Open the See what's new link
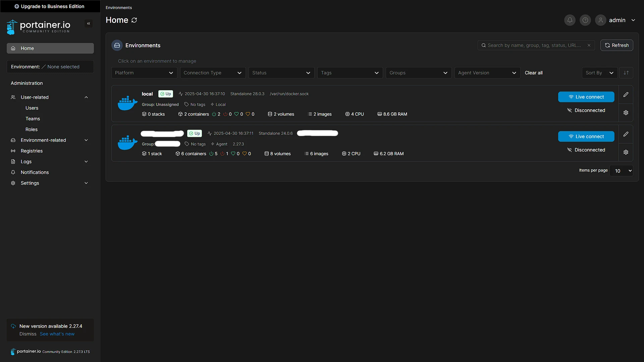The image size is (644, 362). (57, 334)
